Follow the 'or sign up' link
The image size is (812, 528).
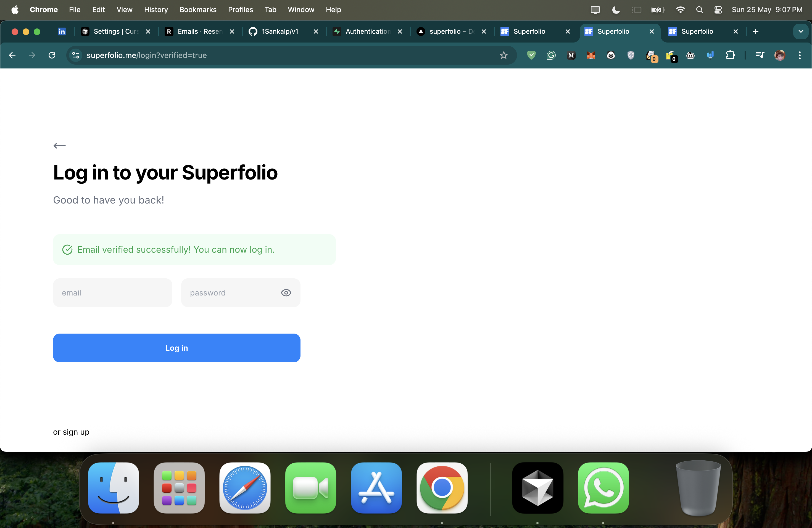tap(71, 432)
